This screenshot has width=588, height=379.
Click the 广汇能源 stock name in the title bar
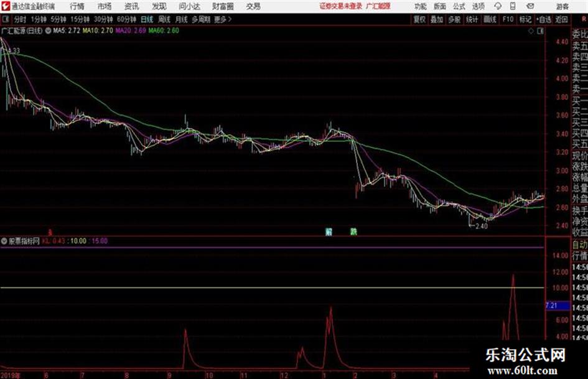378,6
